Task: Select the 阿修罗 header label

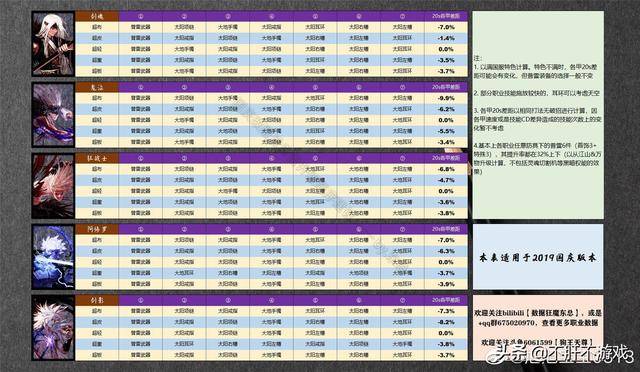Action: coord(97,229)
